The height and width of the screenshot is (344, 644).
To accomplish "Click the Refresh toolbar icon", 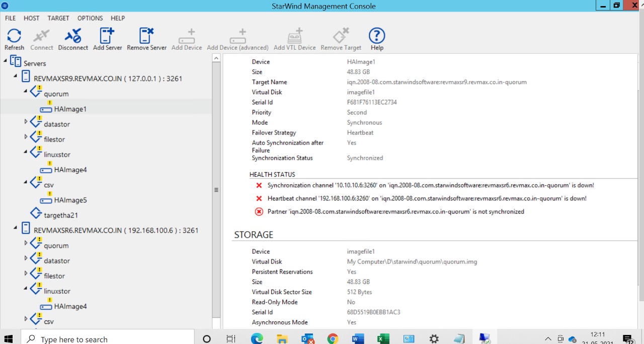I will point(14,36).
